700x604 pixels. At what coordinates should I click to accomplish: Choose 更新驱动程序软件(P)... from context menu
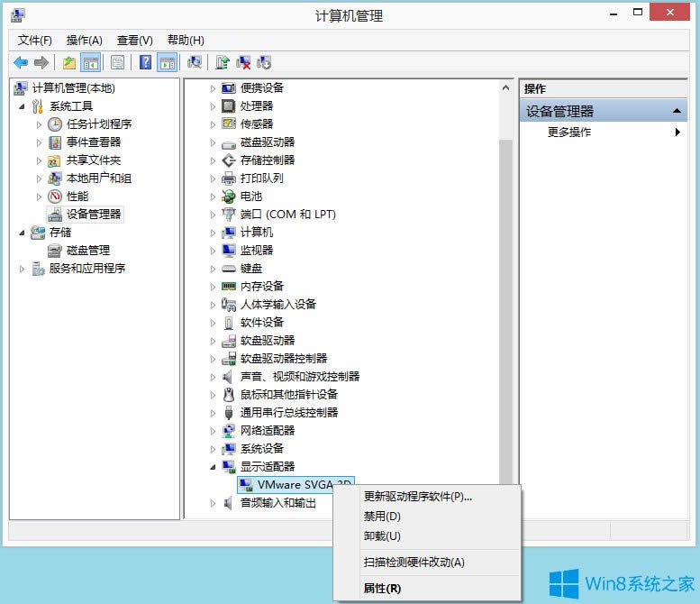point(417,497)
